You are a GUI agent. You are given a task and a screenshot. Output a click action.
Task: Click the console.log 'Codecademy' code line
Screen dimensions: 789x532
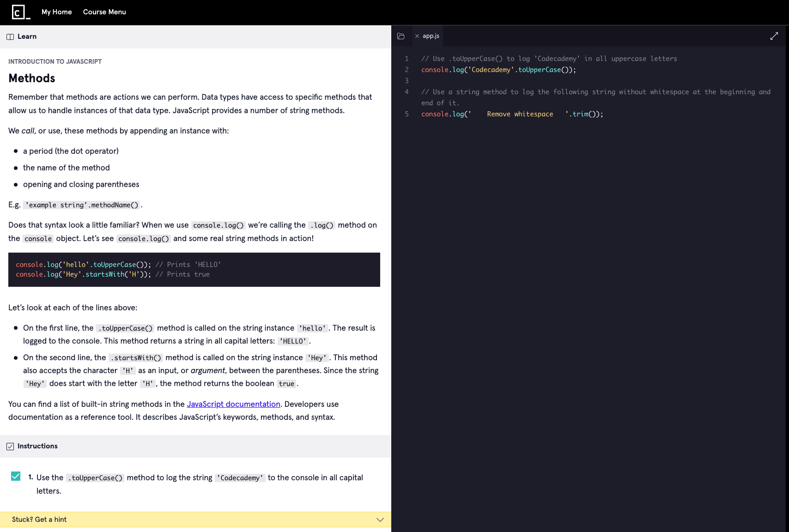498,70
